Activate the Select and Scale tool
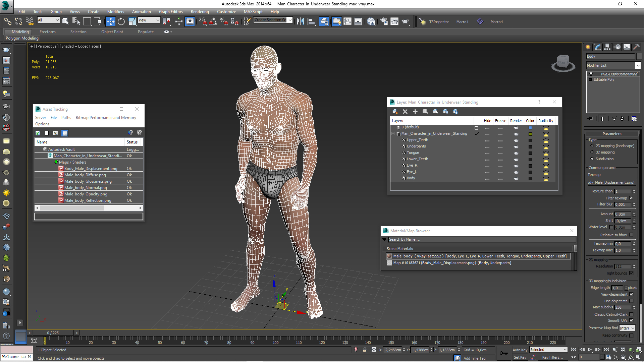Image resolution: width=644 pixels, height=362 pixels. (x=132, y=21)
